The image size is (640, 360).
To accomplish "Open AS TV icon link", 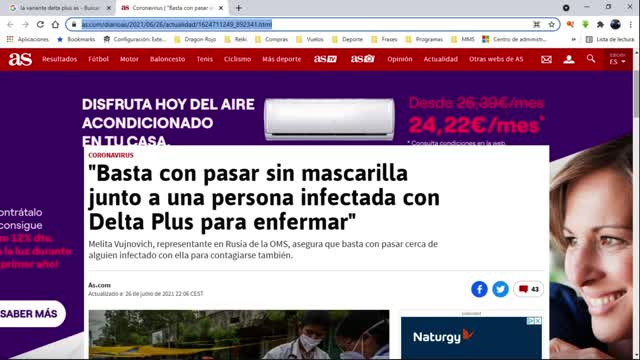I will pyautogui.click(x=325, y=59).
